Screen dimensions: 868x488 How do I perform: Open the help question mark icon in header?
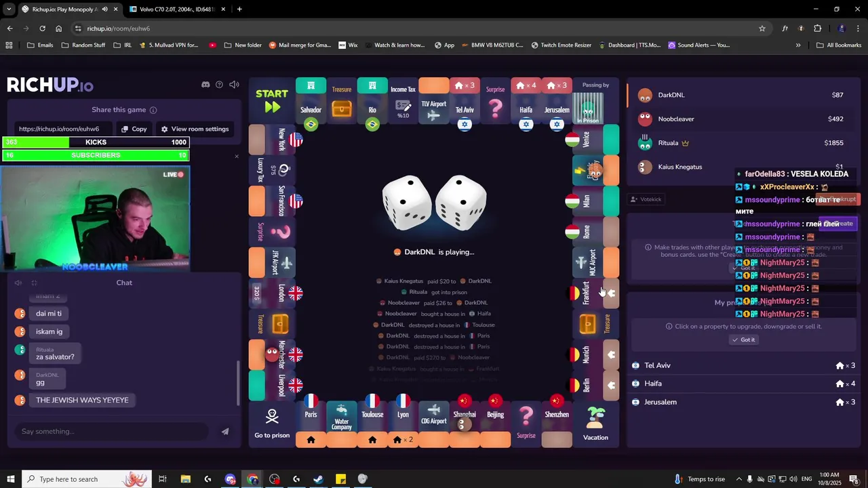[x=219, y=85]
